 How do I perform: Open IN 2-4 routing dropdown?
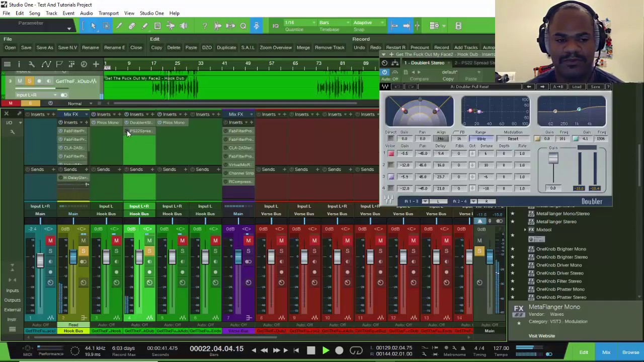point(473,201)
